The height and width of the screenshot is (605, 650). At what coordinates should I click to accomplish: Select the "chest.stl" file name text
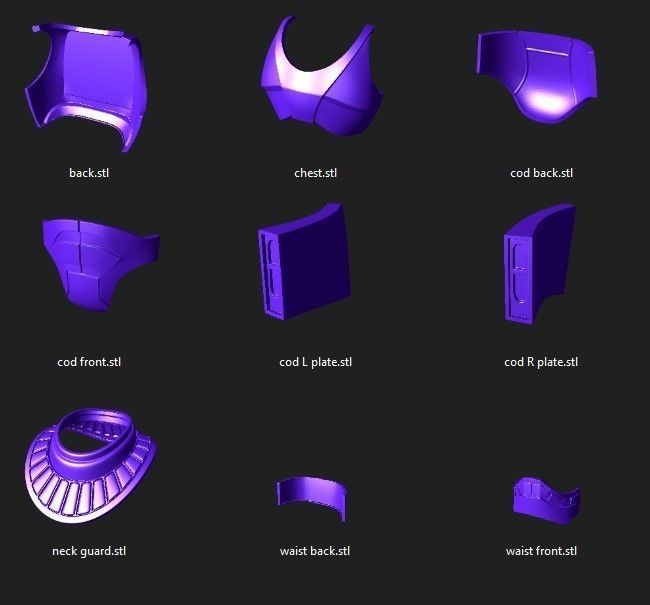point(315,173)
